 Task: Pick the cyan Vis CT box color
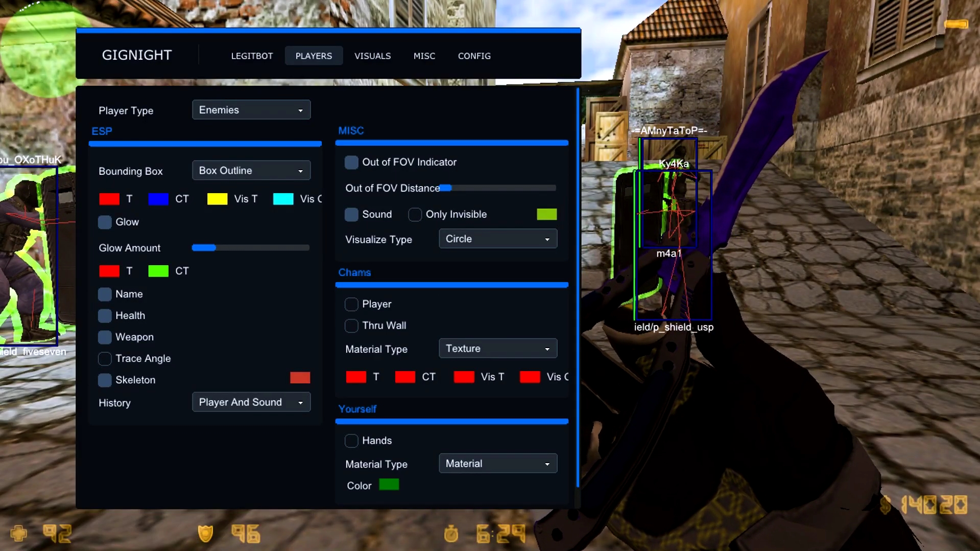pyautogui.click(x=283, y=199)
